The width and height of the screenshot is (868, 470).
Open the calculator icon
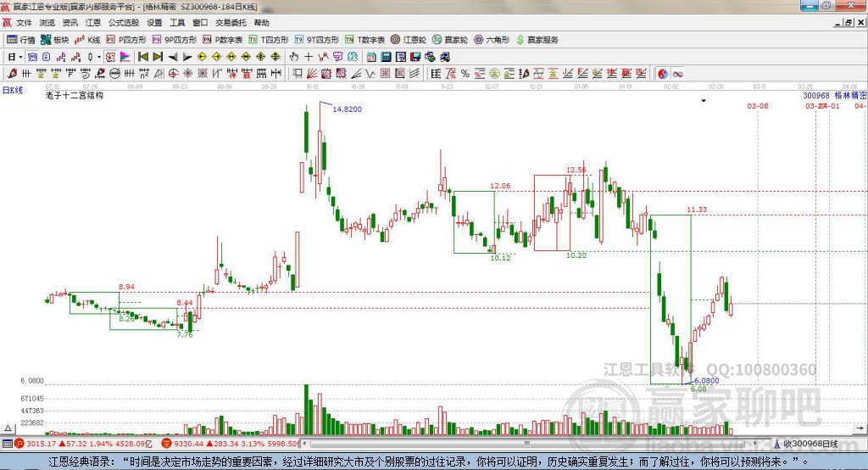point(386,57)
